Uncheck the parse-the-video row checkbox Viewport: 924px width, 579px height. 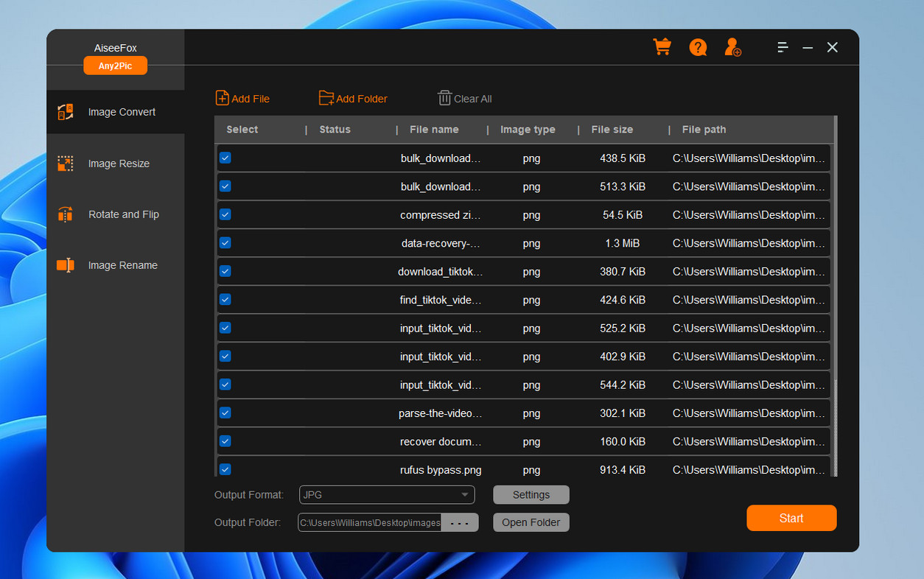[225, 413]
